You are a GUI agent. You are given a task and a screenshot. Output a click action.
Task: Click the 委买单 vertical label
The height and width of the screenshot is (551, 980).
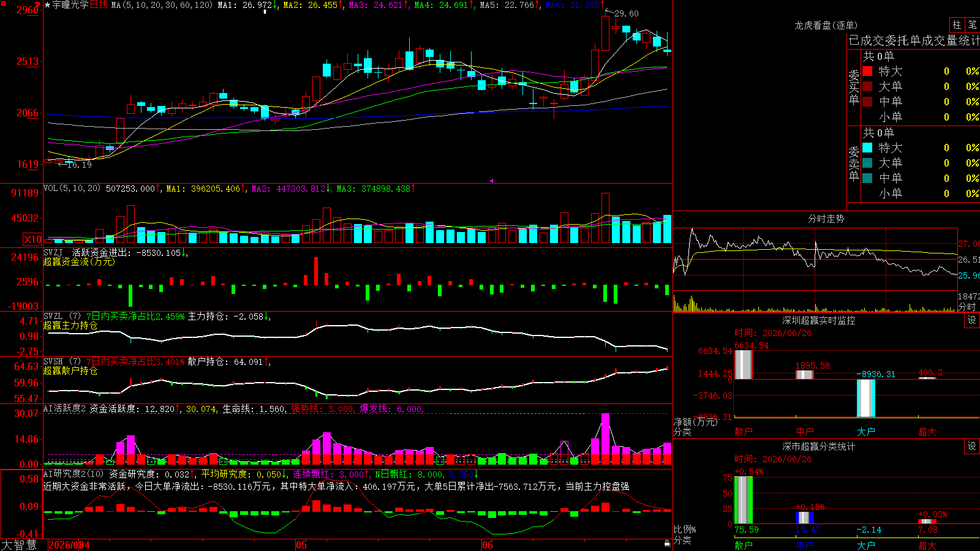click(x=854, y=88)
